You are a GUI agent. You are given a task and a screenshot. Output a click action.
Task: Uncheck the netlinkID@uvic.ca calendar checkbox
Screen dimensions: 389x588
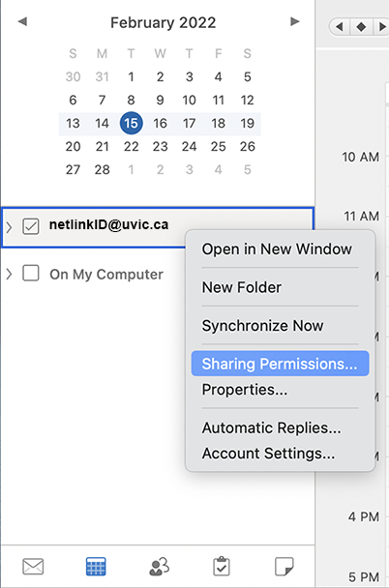[31, 226]
